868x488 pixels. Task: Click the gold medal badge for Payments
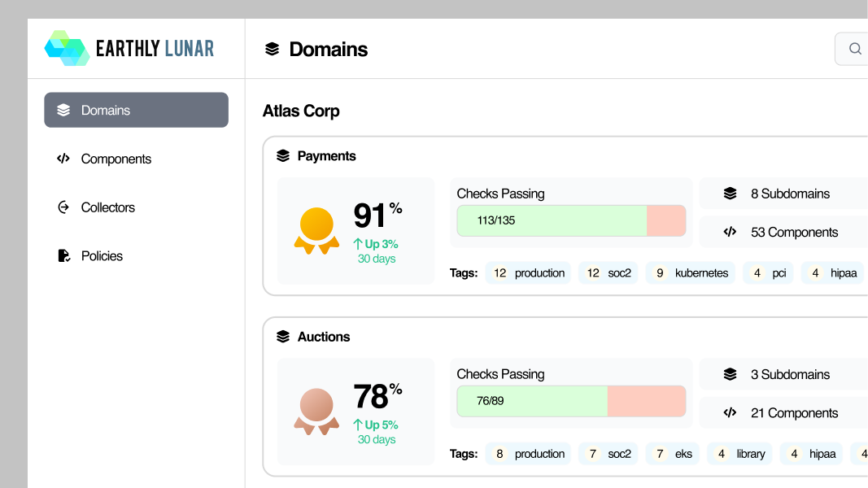(x=316, y=231)
